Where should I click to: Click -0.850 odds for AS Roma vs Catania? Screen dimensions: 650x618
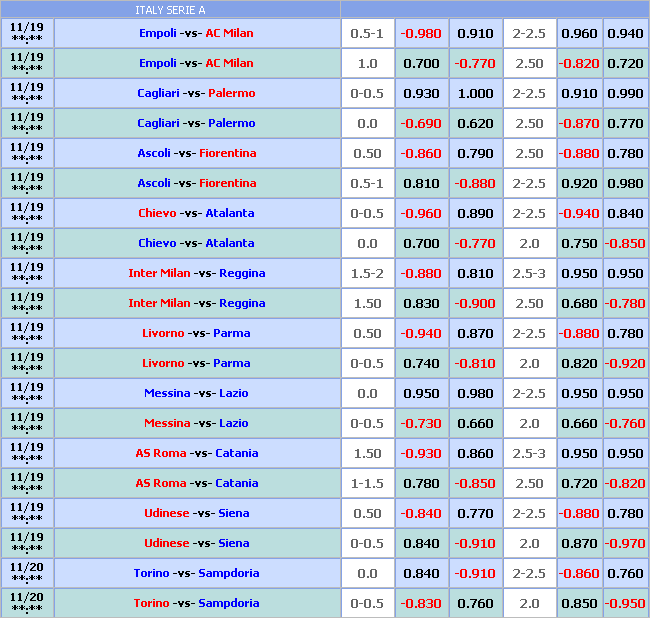click(475, 483)
